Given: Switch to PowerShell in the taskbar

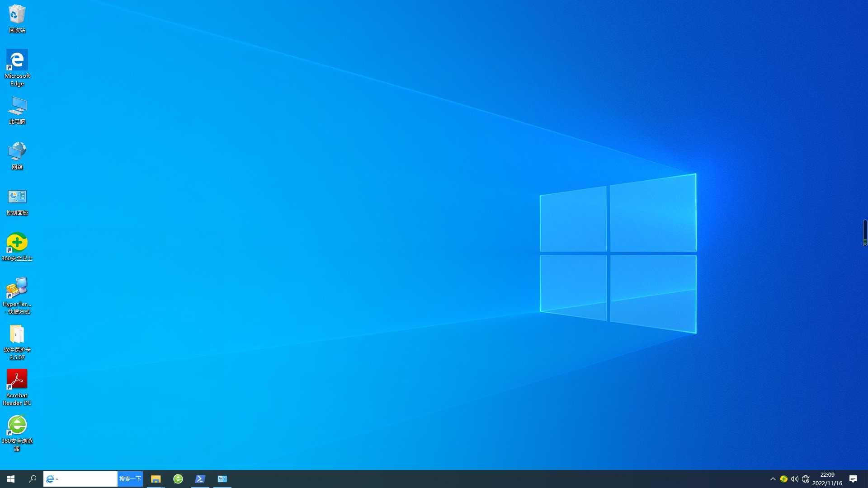Looking at the screenshot, I should pyautogui.click(x=200, y=479).
